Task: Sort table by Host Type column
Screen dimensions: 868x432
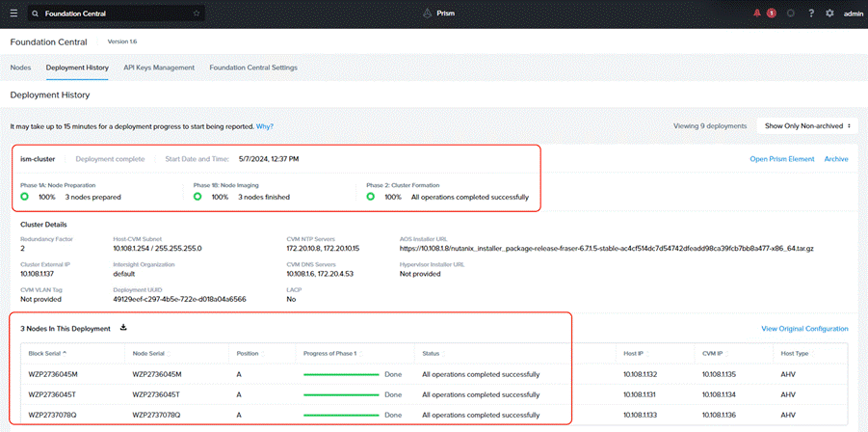Action: point(797,353)
